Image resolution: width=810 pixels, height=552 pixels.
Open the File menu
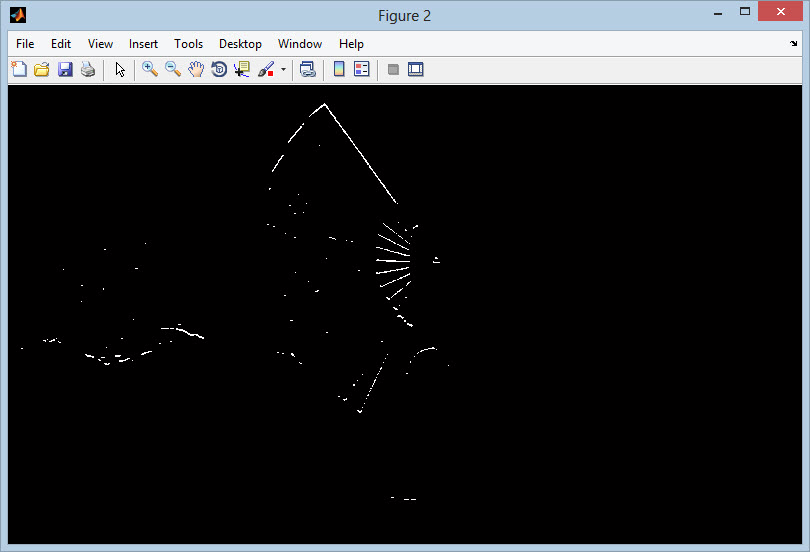pyautogui.click(x=25, y=44)
